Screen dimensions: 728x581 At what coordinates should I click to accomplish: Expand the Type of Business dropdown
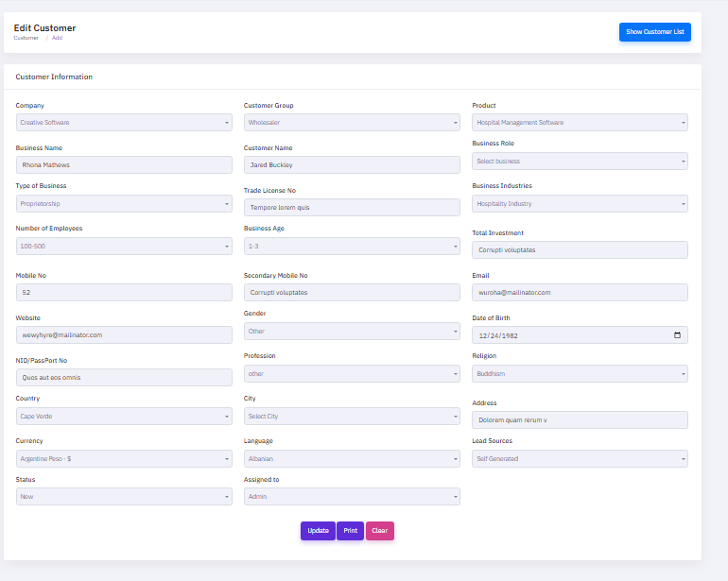pyautogui.click(x=124, y=203)
